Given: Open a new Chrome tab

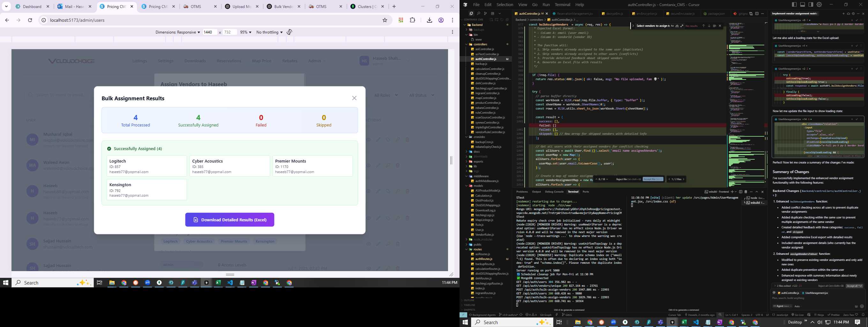Looking at the screenshot, I should pyautogui.click(x=394, y=6).
